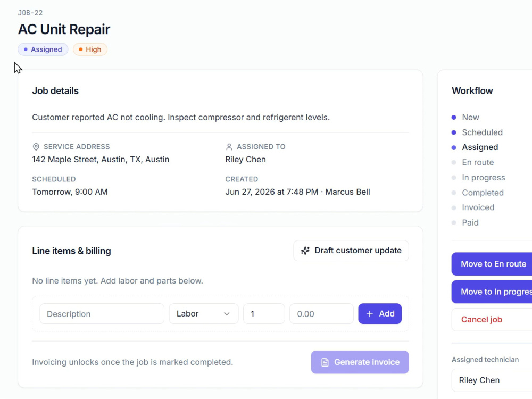Image resolution: width=532 pixels, height=399 pixels.
Task: Select the In progress workflow step
Action: 483,178
